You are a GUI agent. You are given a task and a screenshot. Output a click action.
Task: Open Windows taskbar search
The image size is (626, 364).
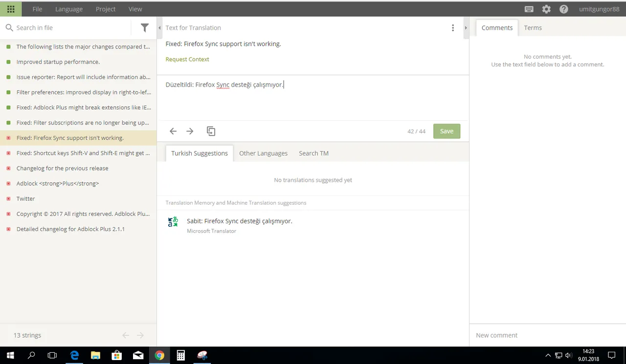31,355
